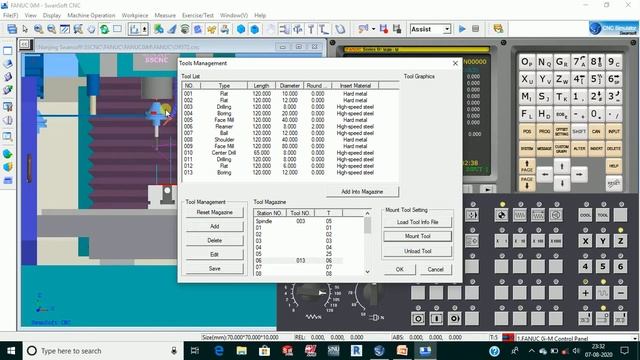Click the SHIFT key on keypad
640x360 pixels.
click(x=579, y=131)
